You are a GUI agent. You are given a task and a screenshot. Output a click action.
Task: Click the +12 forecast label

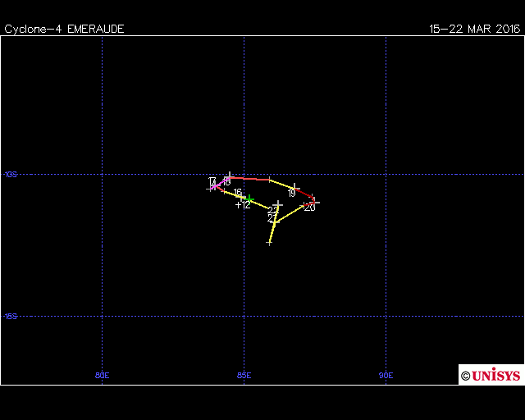click(242, 205)
